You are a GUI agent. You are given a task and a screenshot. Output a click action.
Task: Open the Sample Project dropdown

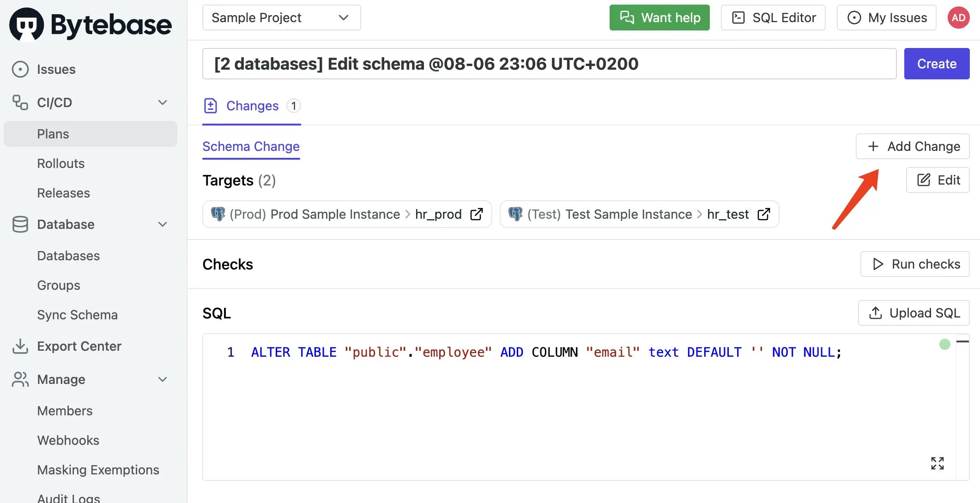pyautogui.click(x=281, y=18)
